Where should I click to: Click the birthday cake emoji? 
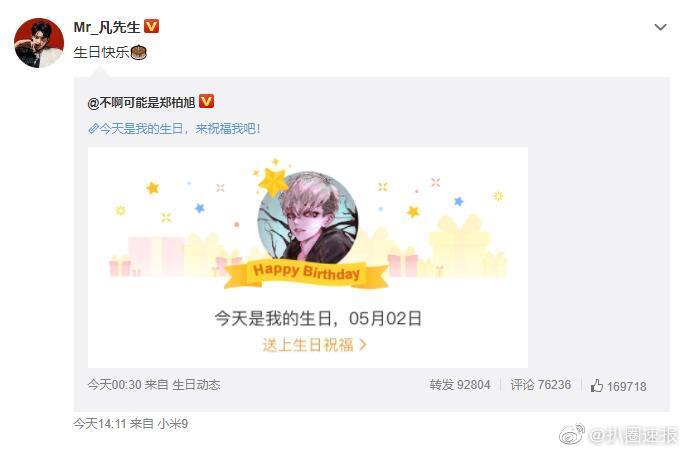138,53
